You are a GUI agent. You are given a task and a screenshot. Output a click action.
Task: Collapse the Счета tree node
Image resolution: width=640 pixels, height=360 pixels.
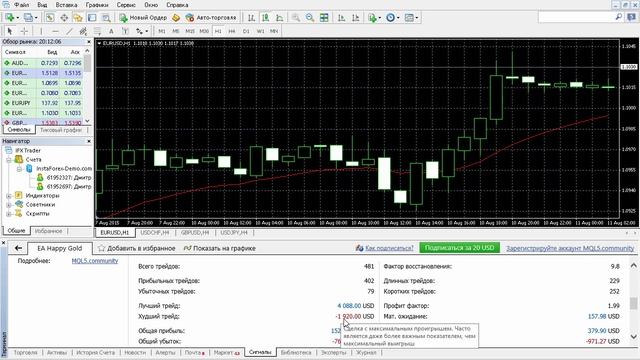tap(9, 160)
